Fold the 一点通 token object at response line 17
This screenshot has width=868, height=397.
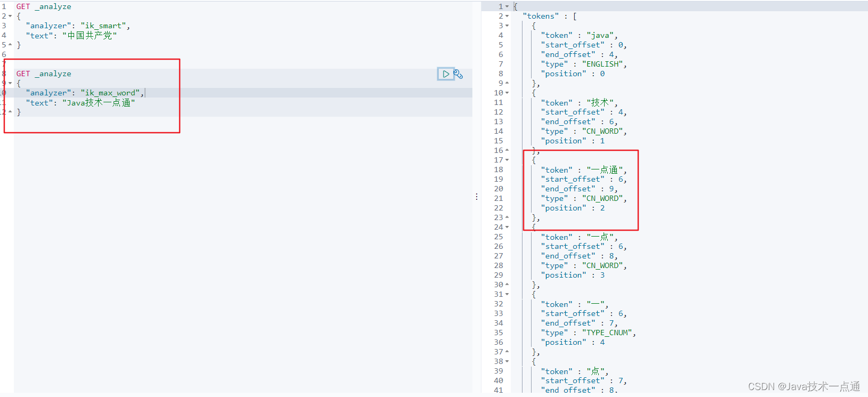(507, 160)
